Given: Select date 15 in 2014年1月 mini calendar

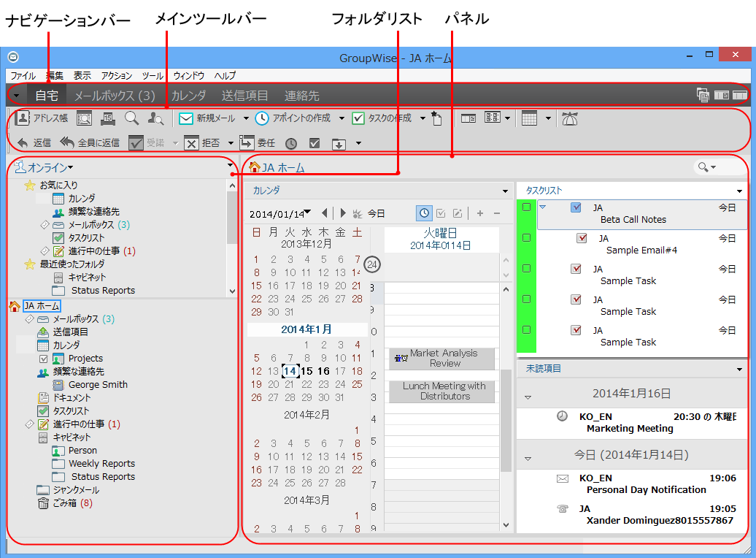Looking at the screenshot, I should [x=306, y=371].
